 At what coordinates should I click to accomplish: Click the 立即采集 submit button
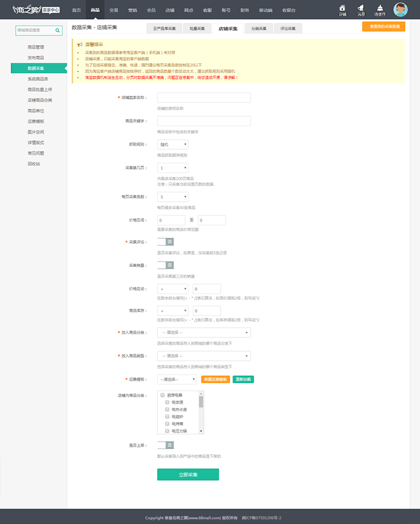pyautogui.click(x=188, y=474)
